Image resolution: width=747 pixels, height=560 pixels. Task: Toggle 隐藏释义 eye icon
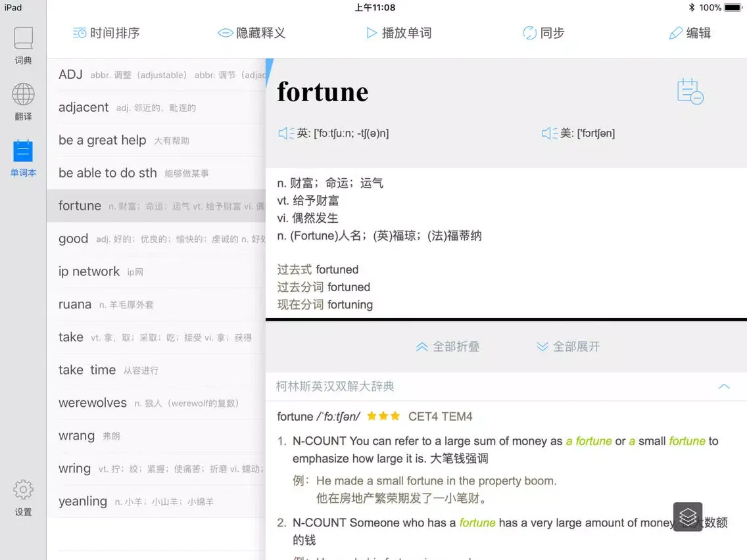click(x=226, y=33)
